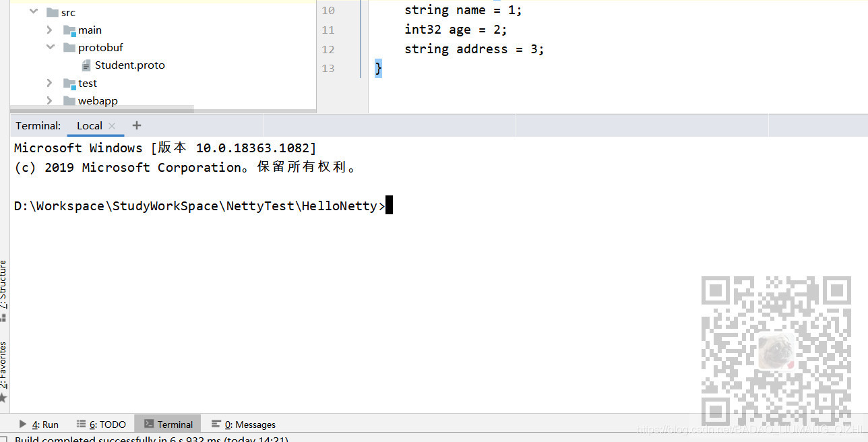The height and width of the screenshot is (442, 868).
Task: Select Student.proto in the project tree
Action: click(130, 65)
